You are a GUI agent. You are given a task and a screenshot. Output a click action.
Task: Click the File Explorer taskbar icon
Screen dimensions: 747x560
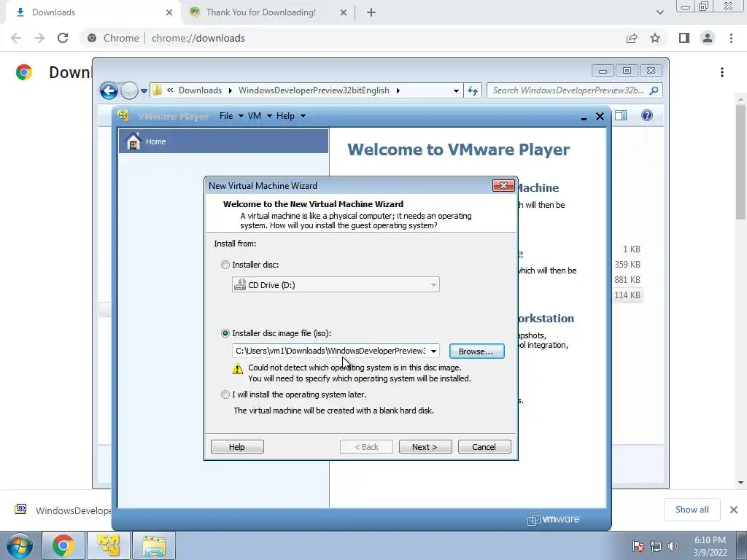click(154, 545)
